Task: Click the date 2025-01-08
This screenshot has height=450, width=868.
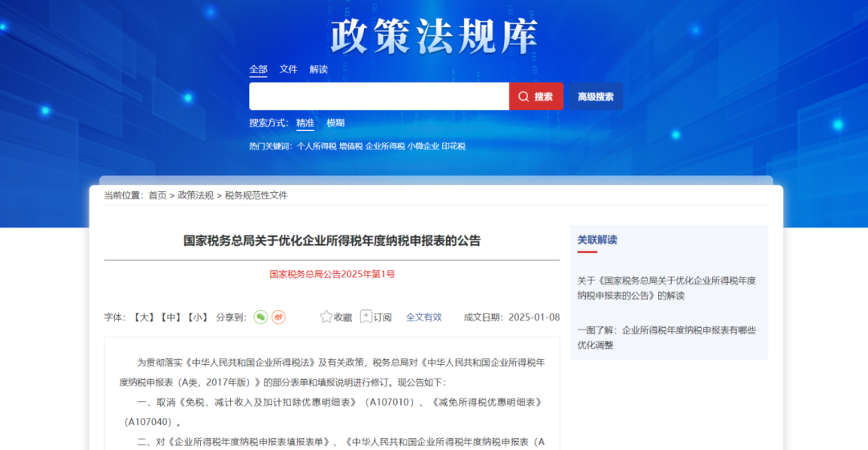Action: pyautogui.click(x=534, y=317)
